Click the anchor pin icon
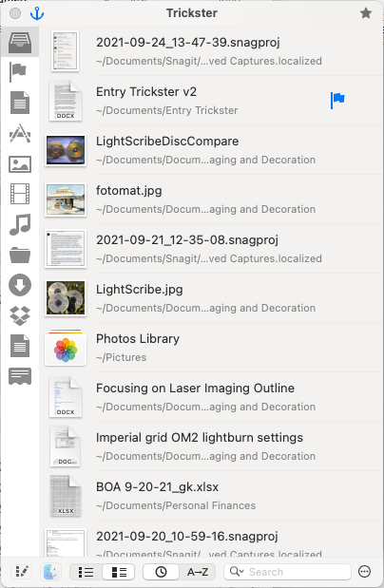Screen dimensions: 384x588 37,13
